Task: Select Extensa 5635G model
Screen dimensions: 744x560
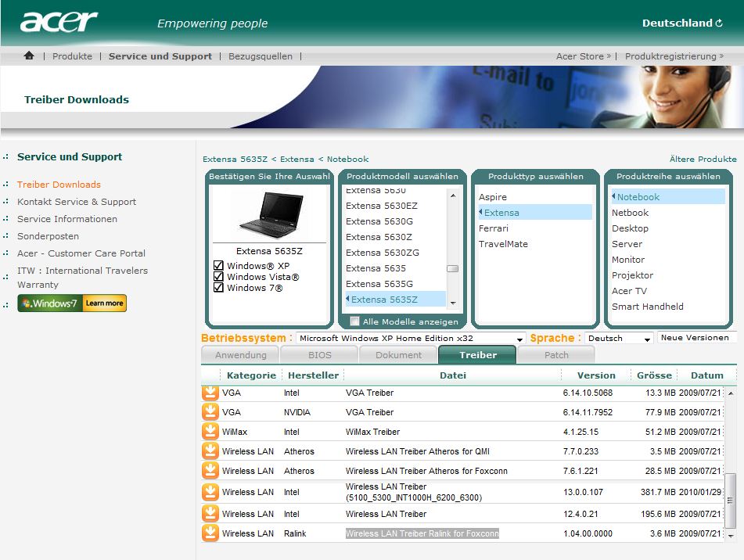Action: coord(379,284)
